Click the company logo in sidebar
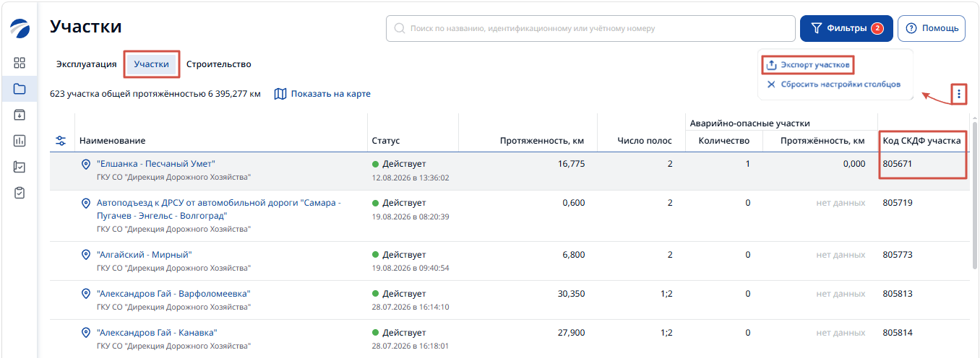The height and width of the screenshot is (358, 980). pos(20,29)
